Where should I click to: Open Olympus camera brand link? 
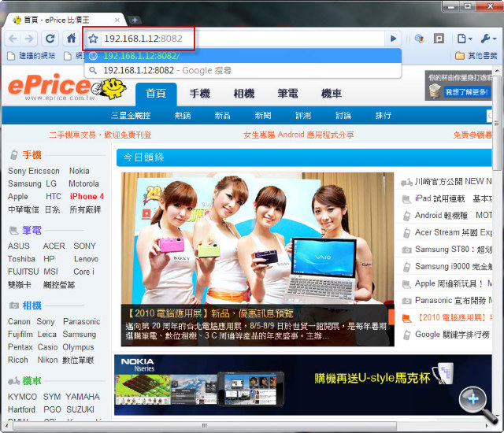tap(78, 347)
